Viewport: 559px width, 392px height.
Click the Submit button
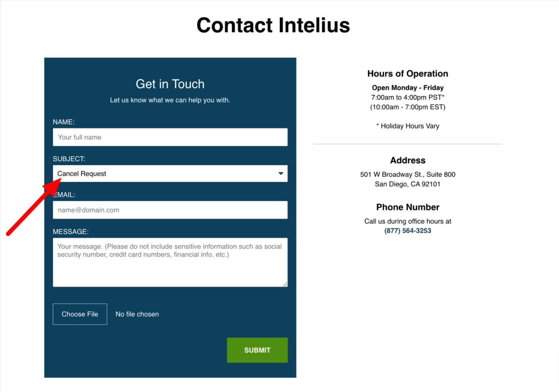(257, 350)
